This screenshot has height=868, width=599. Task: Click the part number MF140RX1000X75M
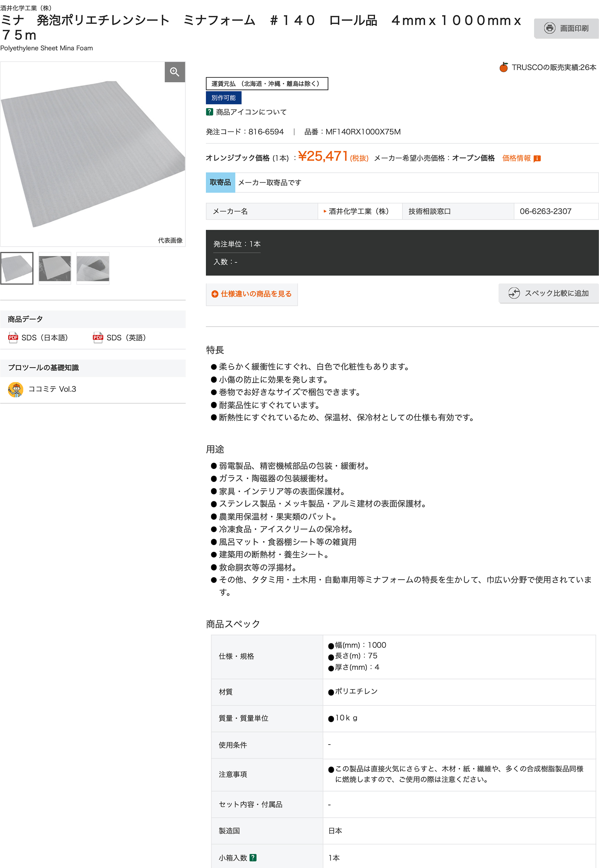(363, 132)
